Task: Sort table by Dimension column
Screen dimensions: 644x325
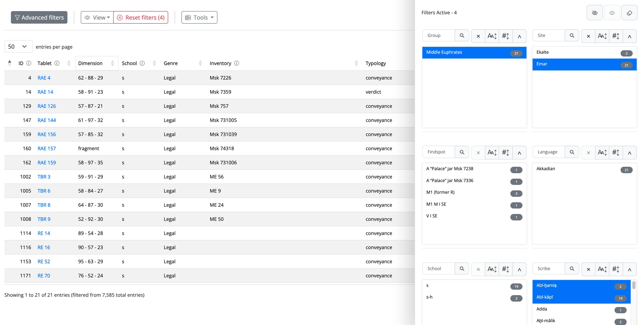Action: click(x=96, y=63)
